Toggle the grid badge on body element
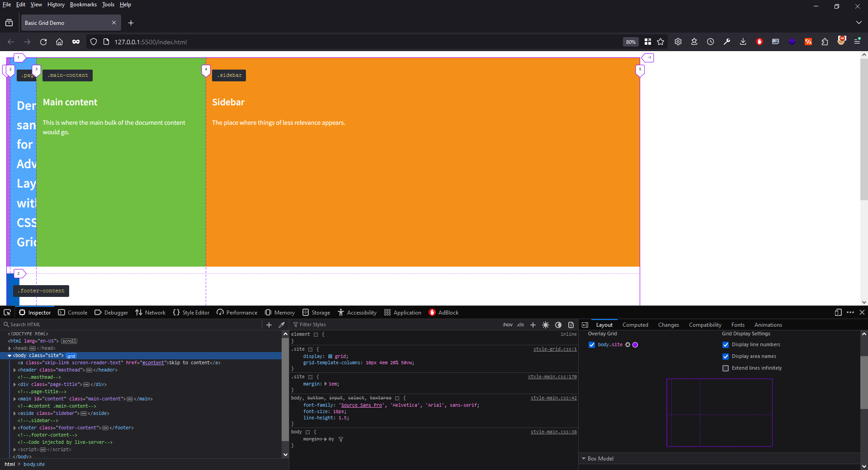 [71, 356]
